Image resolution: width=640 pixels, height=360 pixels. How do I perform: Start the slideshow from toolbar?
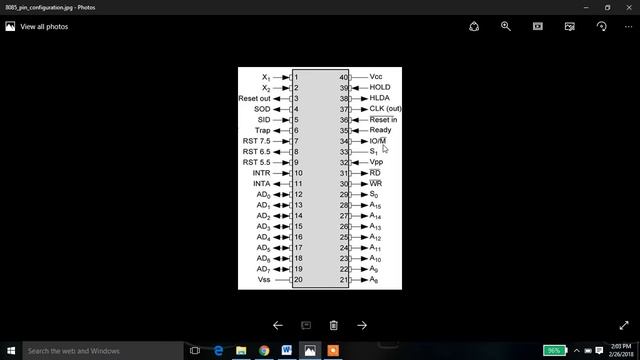538,27
